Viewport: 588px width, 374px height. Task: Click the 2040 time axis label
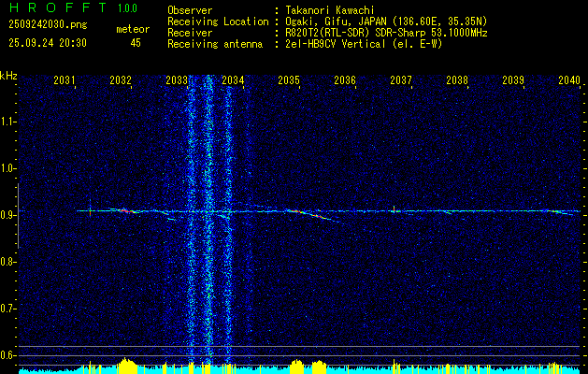569,80
